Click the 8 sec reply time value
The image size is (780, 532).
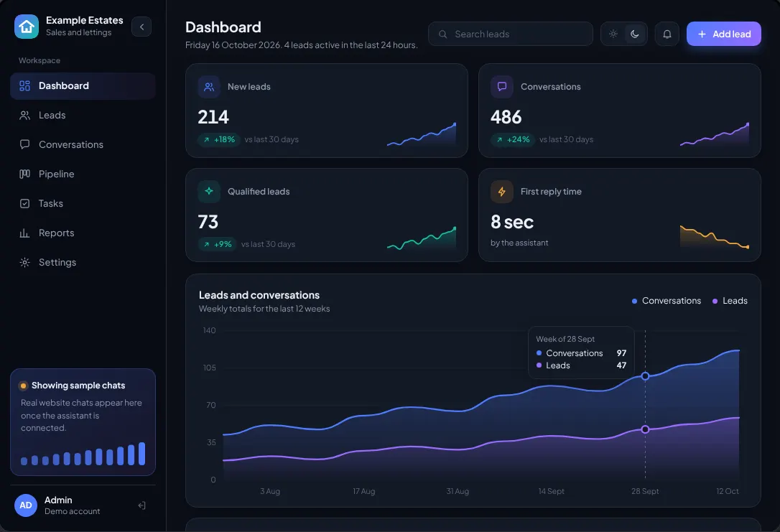[x=512, y=222]
